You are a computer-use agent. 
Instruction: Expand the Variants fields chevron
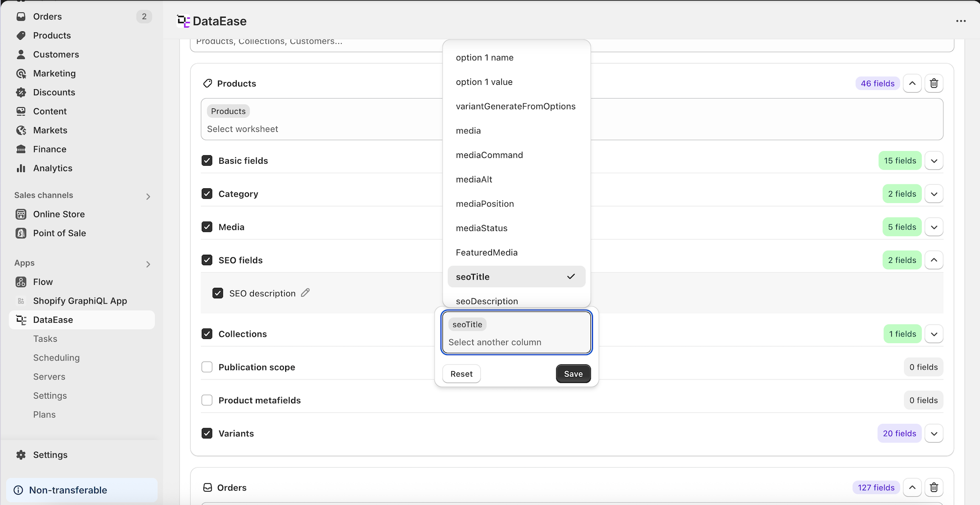tap(934, 433)
